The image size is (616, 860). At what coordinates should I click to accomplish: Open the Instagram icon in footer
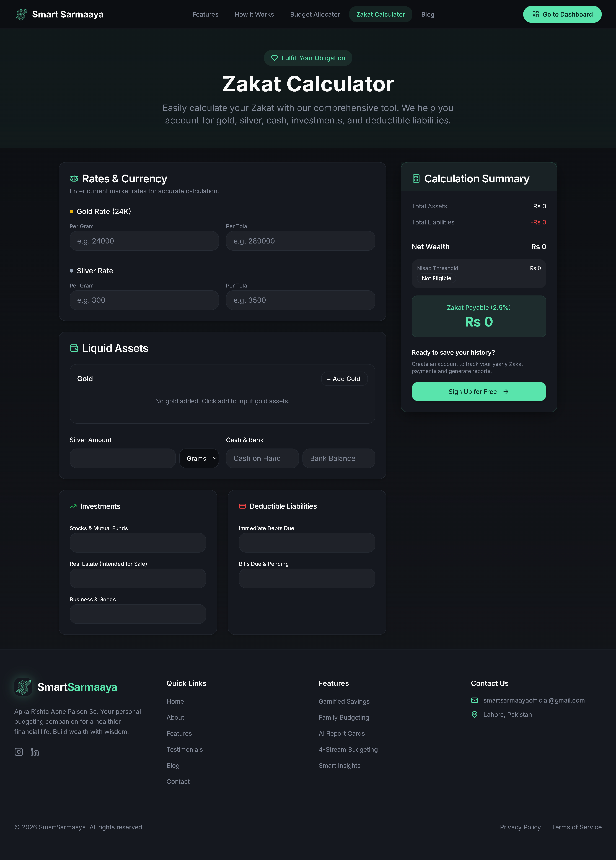(x=19, y=752)
